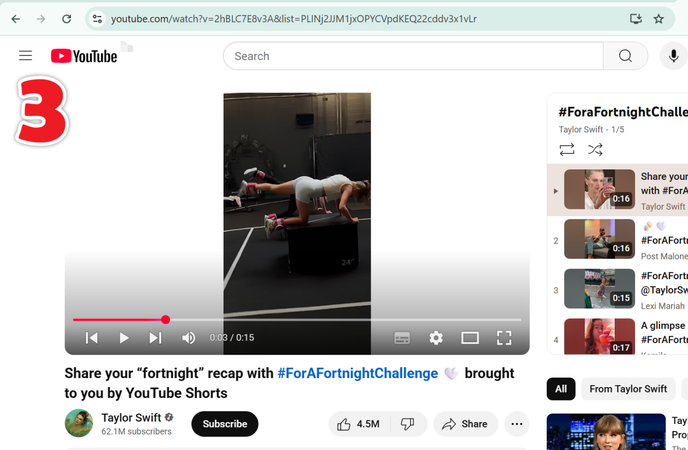Screen dimensions: 688x450
Task: Open recommended video thumbnail below chips
Action: click(606, 432)
